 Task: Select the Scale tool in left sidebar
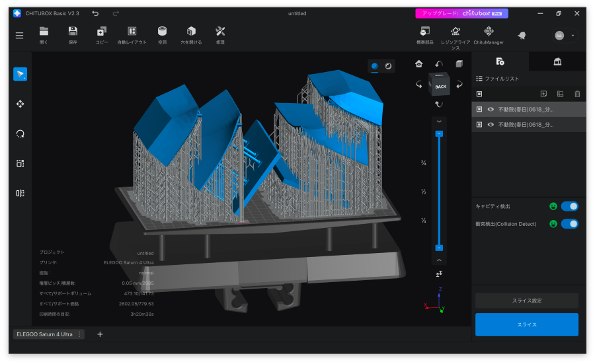coord(20,163)
